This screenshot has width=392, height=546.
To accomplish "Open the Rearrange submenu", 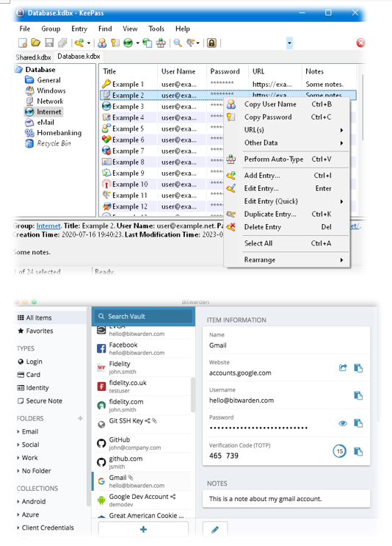I will tap(287, 259).
